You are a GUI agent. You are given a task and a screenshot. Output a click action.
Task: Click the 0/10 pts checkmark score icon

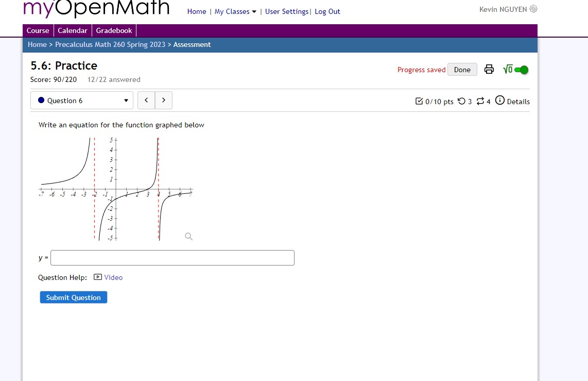pos(419,101)
